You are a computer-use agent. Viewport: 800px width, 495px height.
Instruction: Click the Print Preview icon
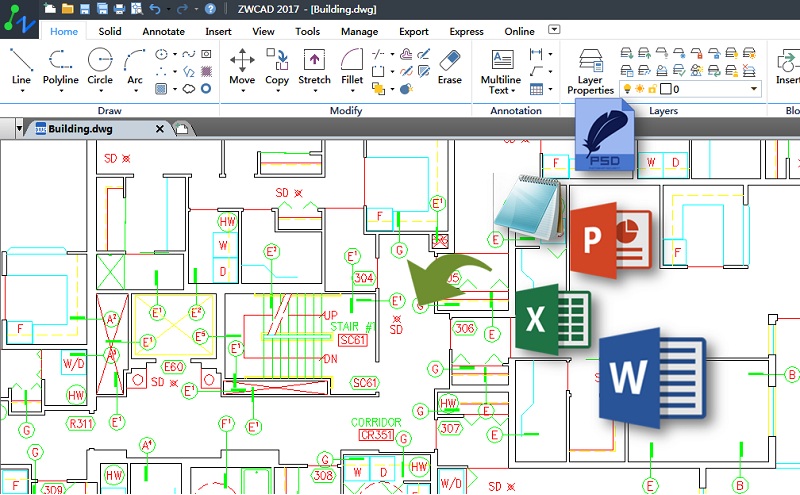pyautogui.click(x=137, y=8)
